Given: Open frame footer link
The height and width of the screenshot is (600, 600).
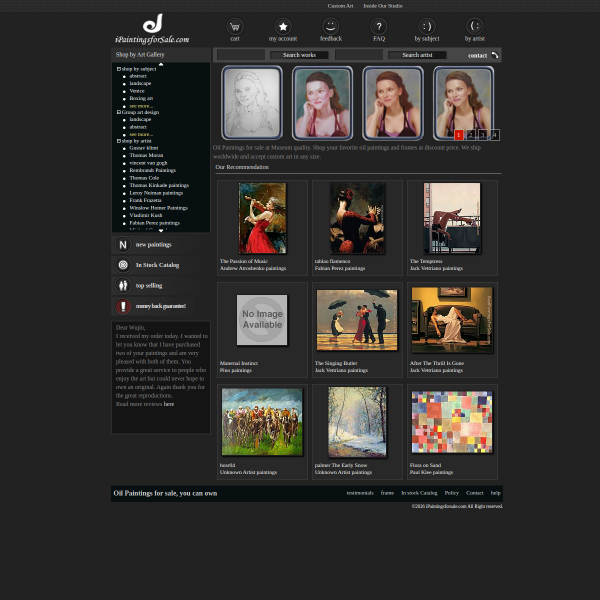Looking at the screenshot, I should [x=387, y=493].
